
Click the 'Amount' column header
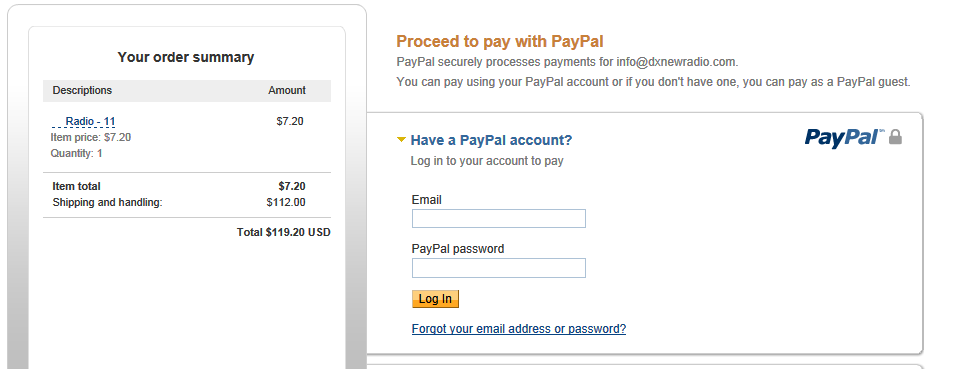point(287,90)
